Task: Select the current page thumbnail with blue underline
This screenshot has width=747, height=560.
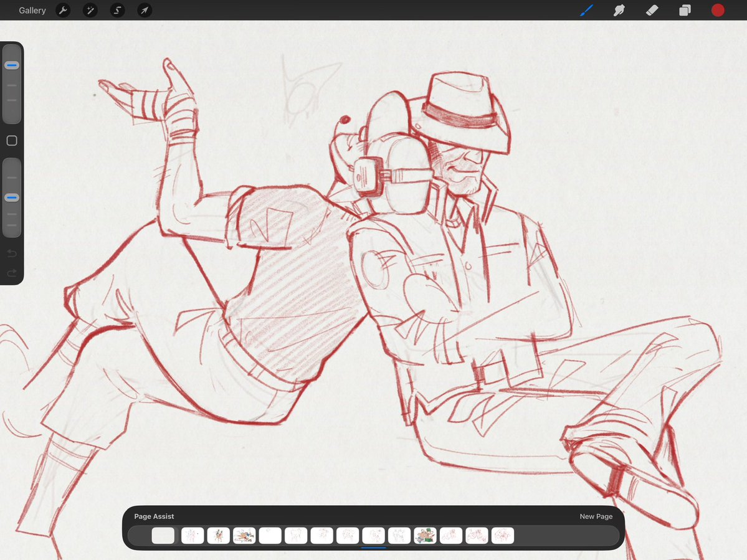Action: click(374, 536)
